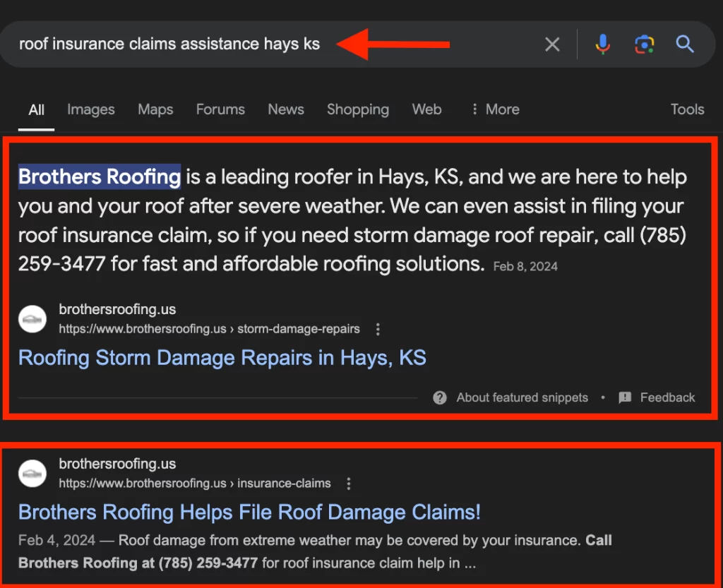Click About featured snippets link
The image size is (723, 588).
[x=522, y=397]
